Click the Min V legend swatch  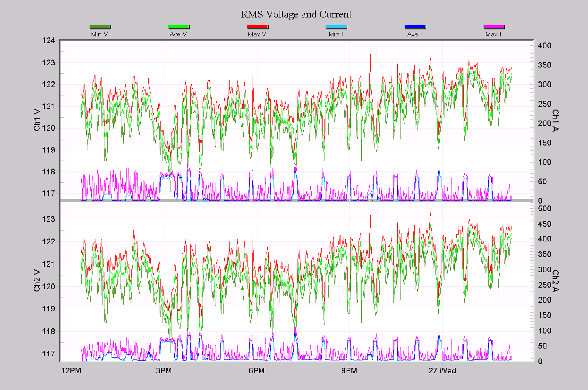coord(100,27)
